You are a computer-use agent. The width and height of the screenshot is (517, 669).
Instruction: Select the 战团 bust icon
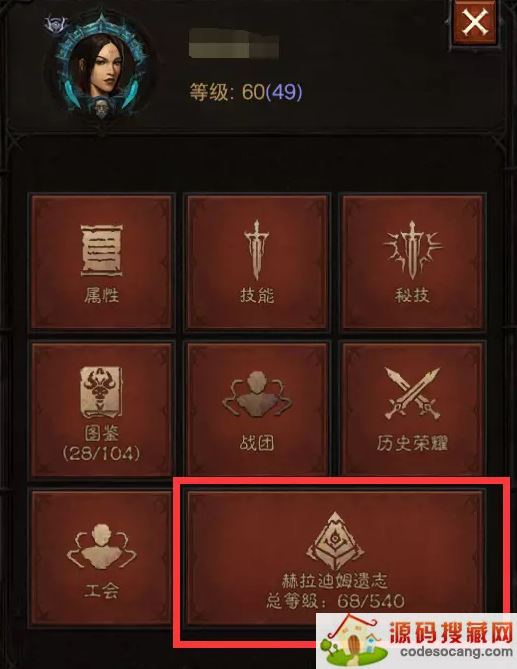(x=257, y=394)
